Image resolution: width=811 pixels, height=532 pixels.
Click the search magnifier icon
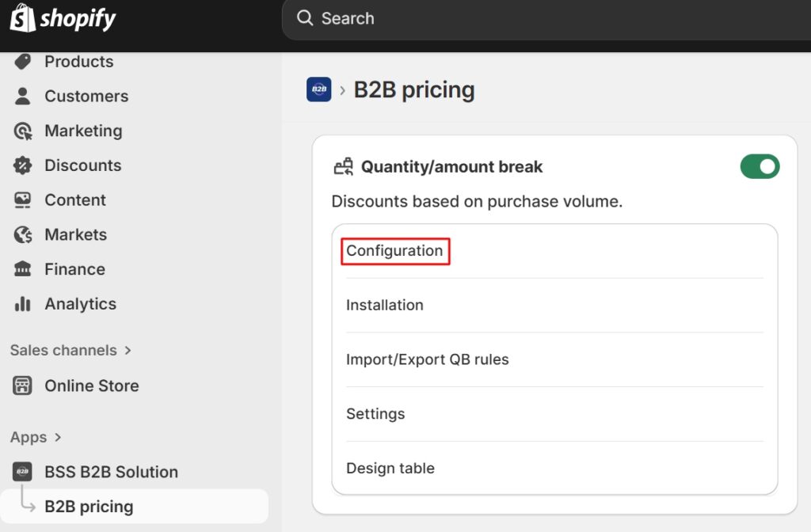click(305, 18)
